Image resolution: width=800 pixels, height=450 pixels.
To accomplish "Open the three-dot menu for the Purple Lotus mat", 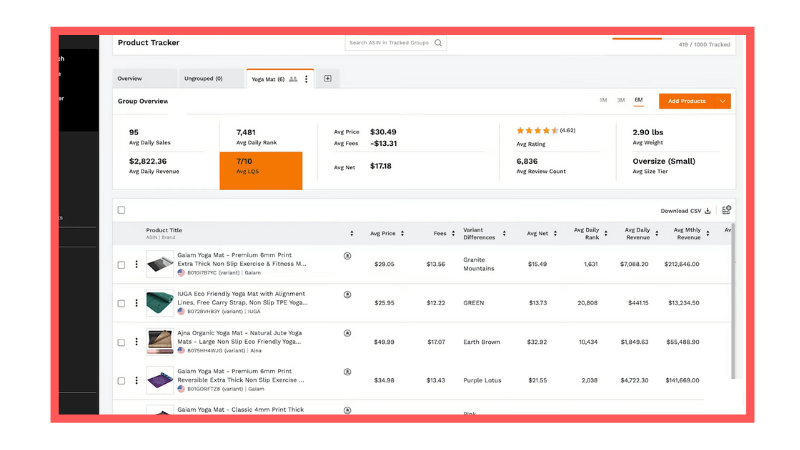I will [136, 380].
